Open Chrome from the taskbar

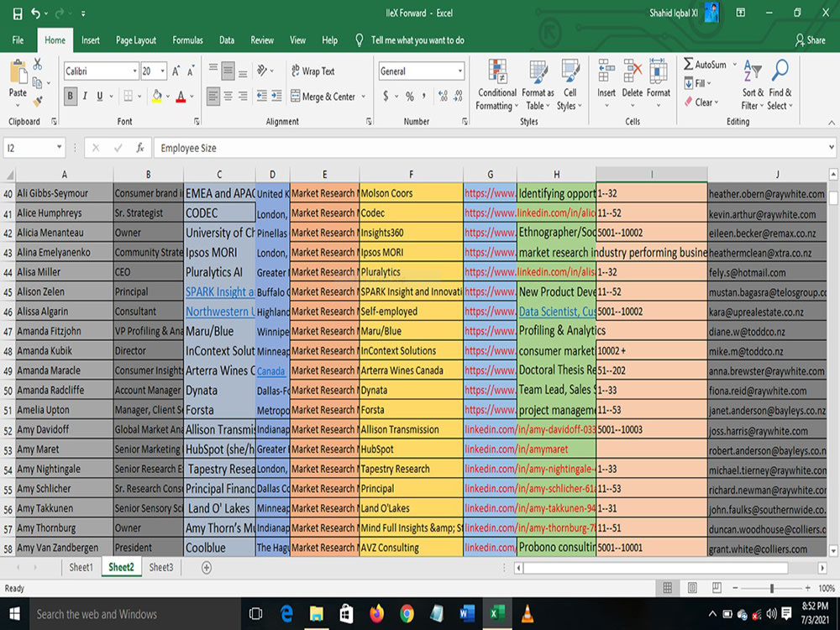pos(407,614)
